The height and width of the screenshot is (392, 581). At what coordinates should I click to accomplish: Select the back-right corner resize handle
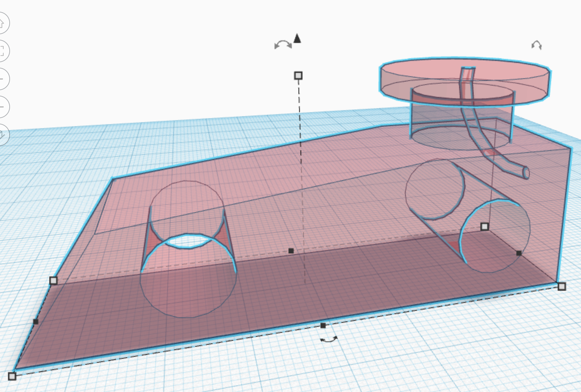pyautogui.click(x=485, y=227)
